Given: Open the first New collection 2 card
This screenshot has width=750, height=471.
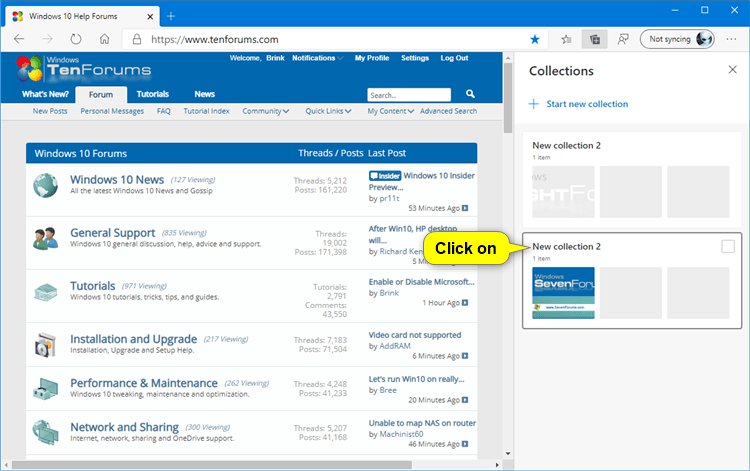Looking at the screenshot, I should click(631, 179).
